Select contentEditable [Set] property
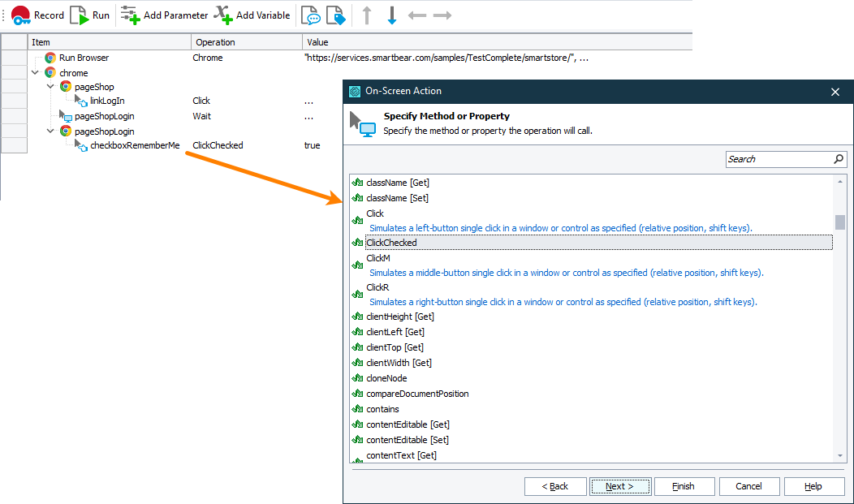854x504 pixels. [408, 440]
